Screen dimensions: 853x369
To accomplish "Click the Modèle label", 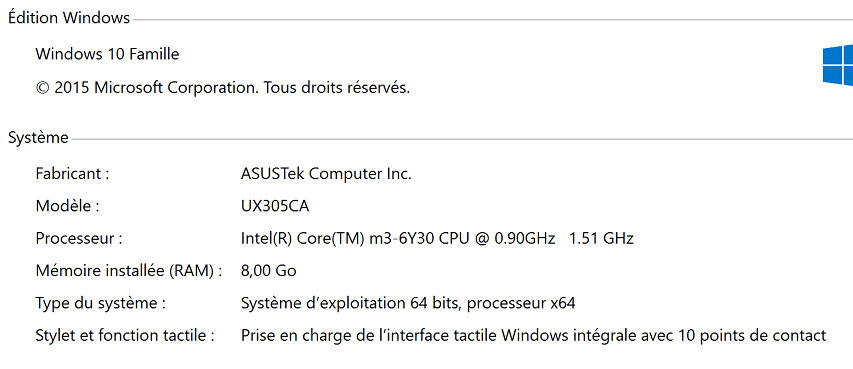I will tap(67, 206).
